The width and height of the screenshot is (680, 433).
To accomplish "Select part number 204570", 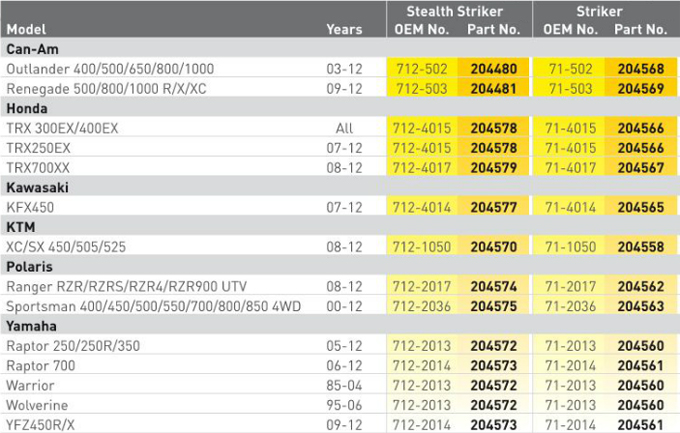I will click(494, 247).
